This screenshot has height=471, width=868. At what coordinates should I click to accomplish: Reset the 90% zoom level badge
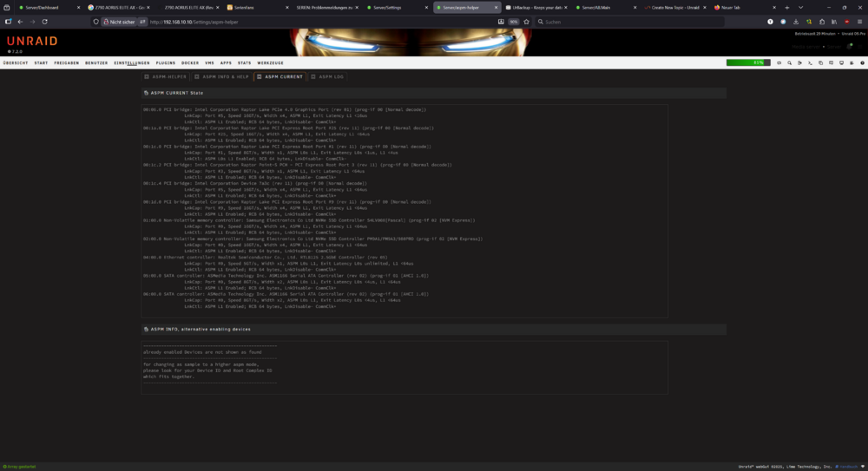click(513, 22)
